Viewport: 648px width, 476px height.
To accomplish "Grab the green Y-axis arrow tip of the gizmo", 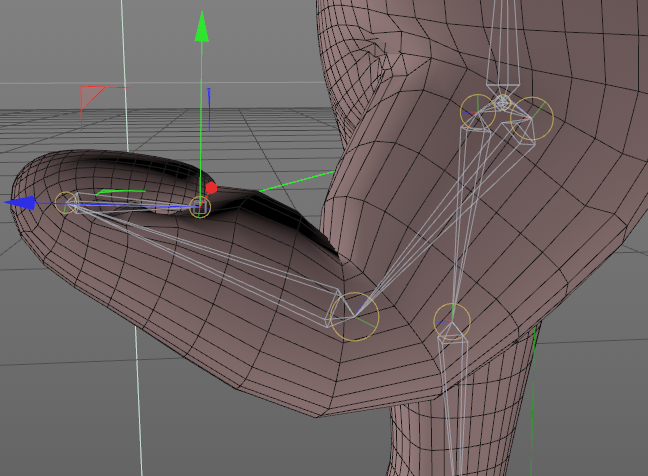I will (202, 27).
